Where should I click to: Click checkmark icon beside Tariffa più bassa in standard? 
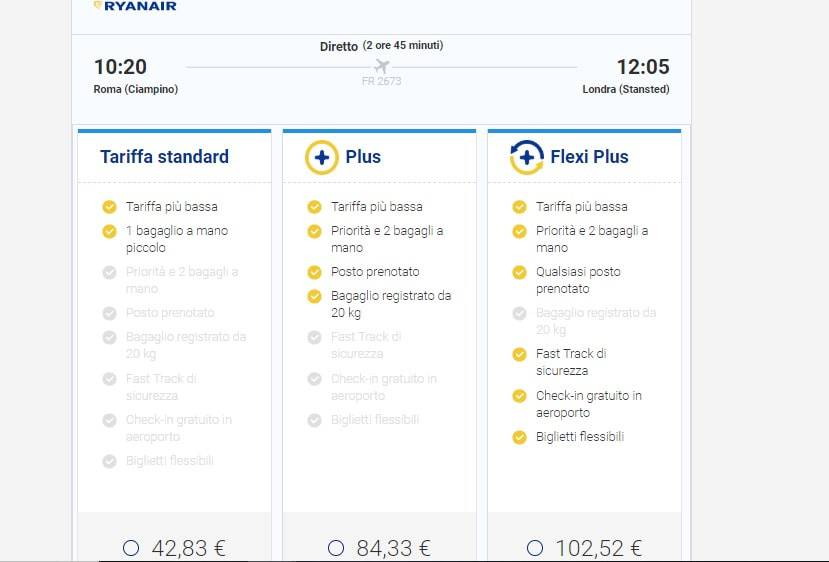[x=109, y=207]
